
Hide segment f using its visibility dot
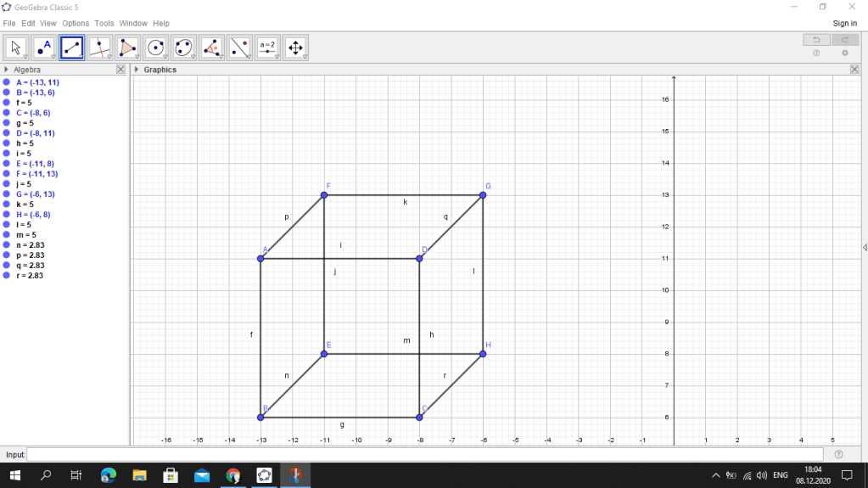7,103
